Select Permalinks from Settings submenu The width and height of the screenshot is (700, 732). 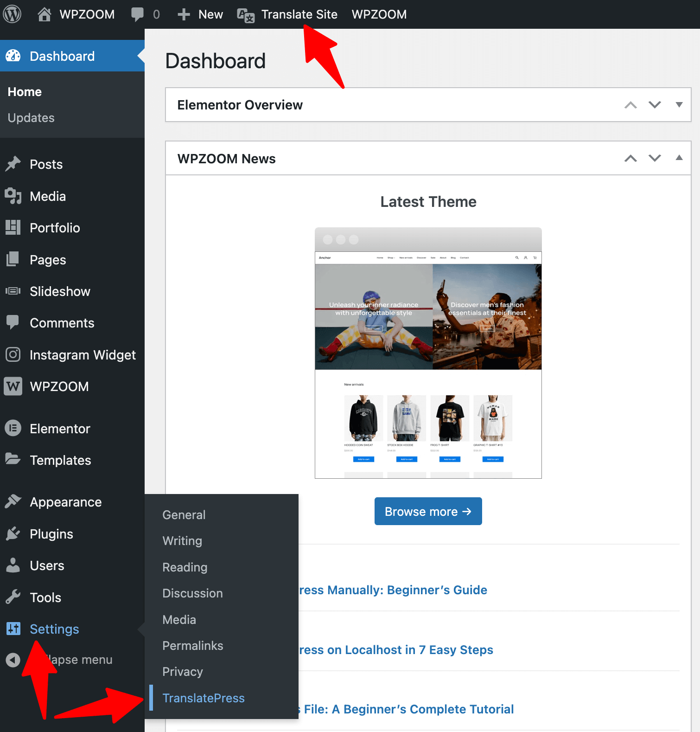[x=192, y=646]
